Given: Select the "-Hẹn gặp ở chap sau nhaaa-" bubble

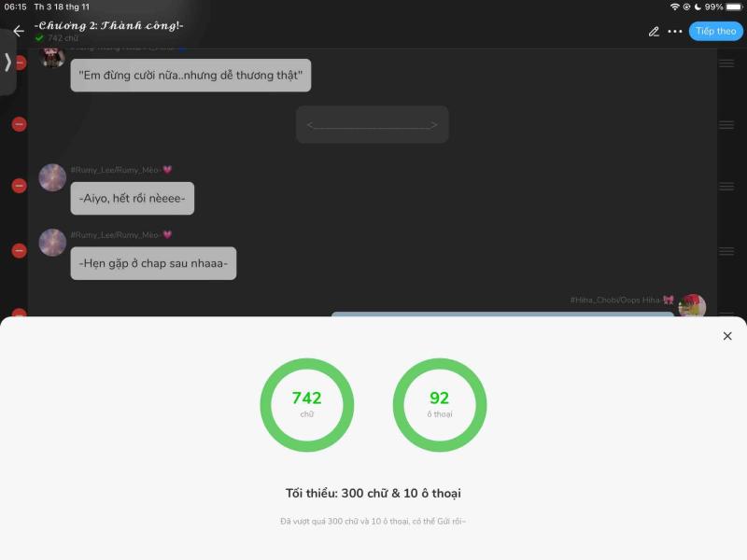Looking at the screenshot, I should tap(153, 263).
